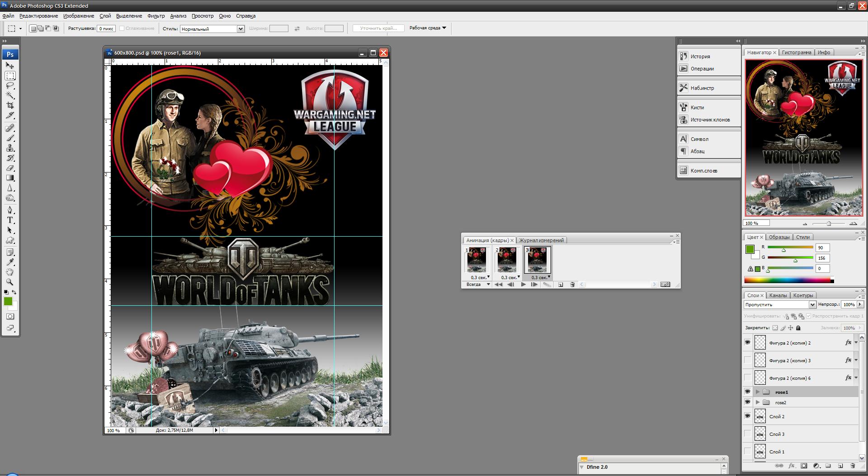The width and height of the screenshot is (868, 476).
Task: Hide the Слой 2 layer
Action: pyautogui.click(x=747, y=416)
